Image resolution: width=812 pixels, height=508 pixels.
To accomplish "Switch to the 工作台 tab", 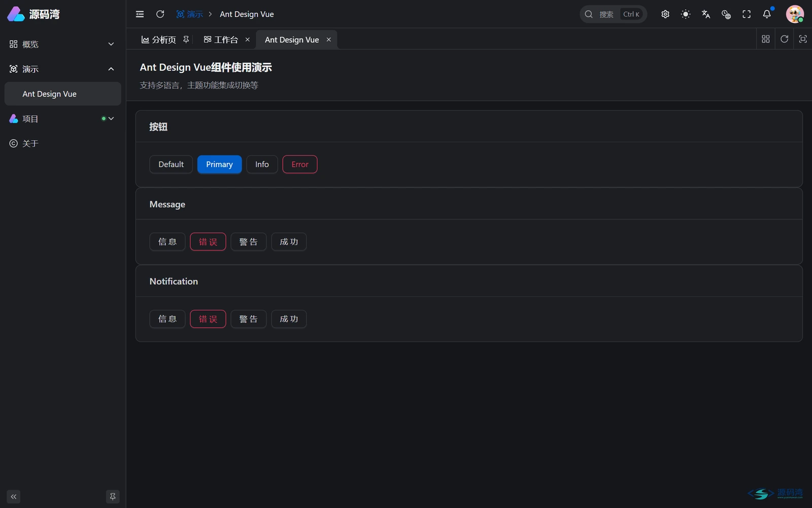I will pos(221,40).
